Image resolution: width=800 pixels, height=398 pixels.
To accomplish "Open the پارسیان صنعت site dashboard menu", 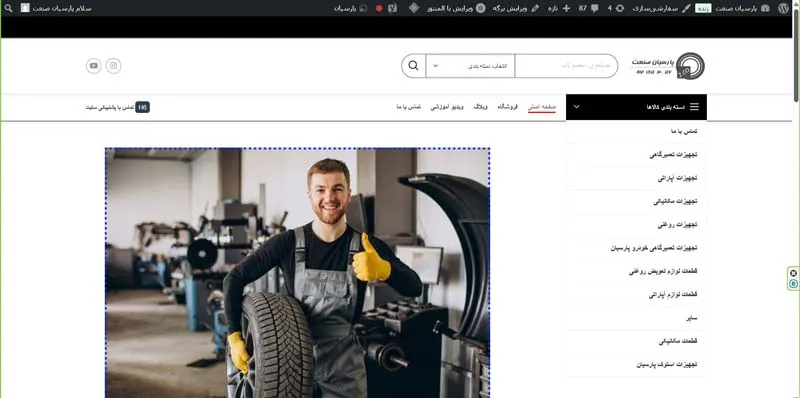I will point(742,8).
